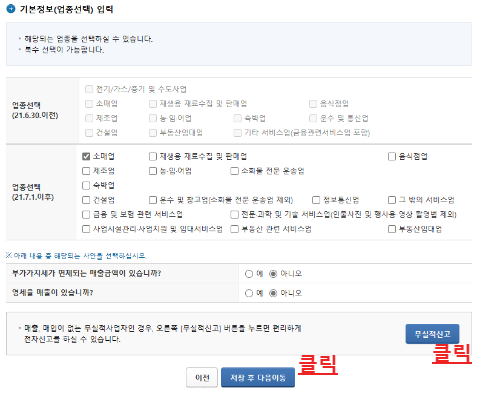Tick the 정보통신업 checkbox

[316, 200]
